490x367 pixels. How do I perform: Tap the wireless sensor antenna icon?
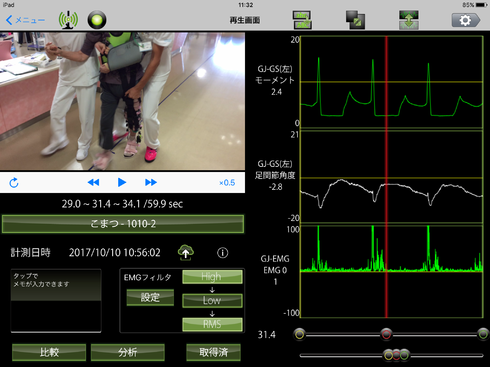(x=68, y=20)
